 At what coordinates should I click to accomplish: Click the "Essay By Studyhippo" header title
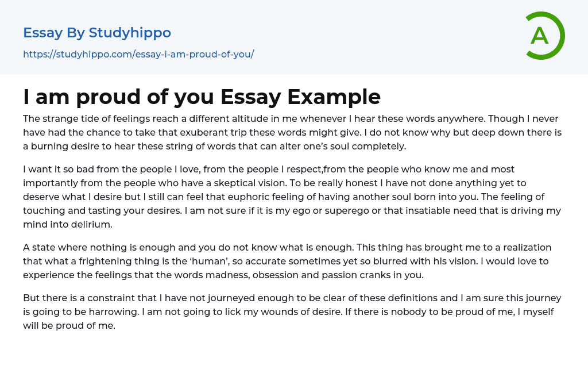point(97,33)
